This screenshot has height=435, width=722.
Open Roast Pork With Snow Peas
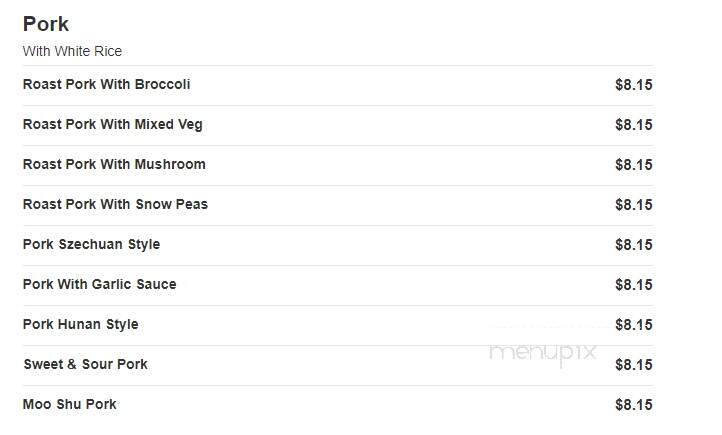(x=115, y=204)
